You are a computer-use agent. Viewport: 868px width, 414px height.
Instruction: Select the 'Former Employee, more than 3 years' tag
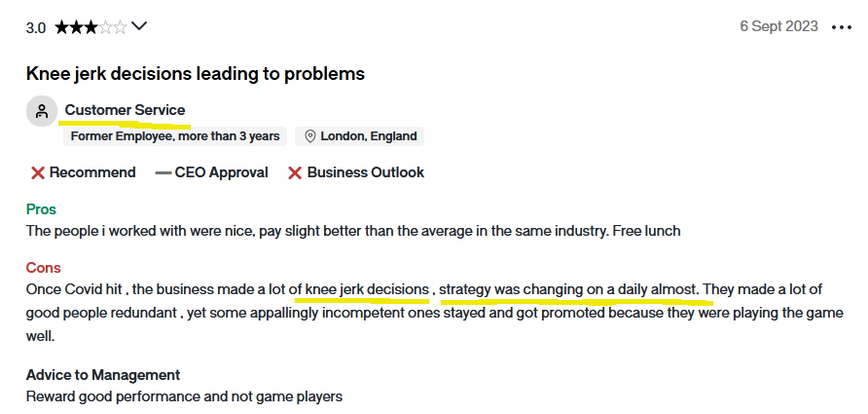175,136
